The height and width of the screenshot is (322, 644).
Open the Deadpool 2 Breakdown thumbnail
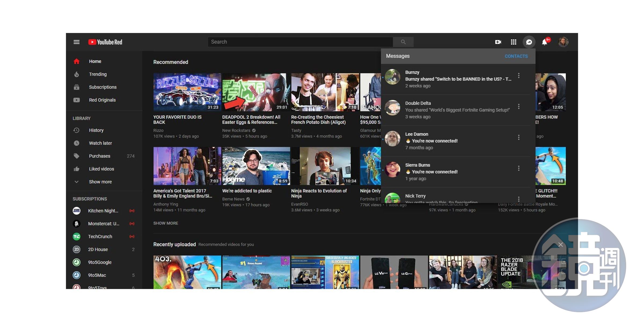pyautogui.click(x=256, y=92)
